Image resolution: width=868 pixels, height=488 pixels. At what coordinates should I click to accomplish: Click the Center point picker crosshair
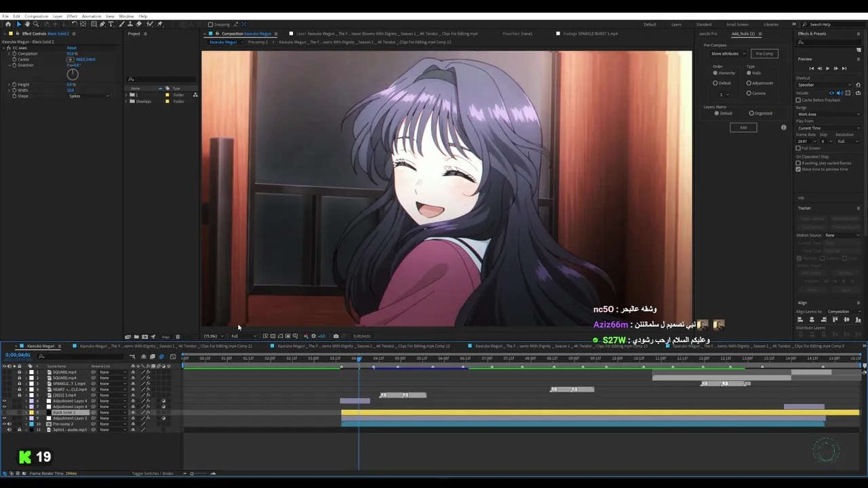pos(71,60)
